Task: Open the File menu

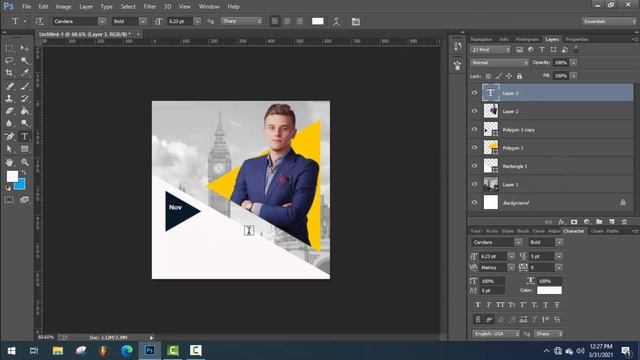Action: coord(27,7)
